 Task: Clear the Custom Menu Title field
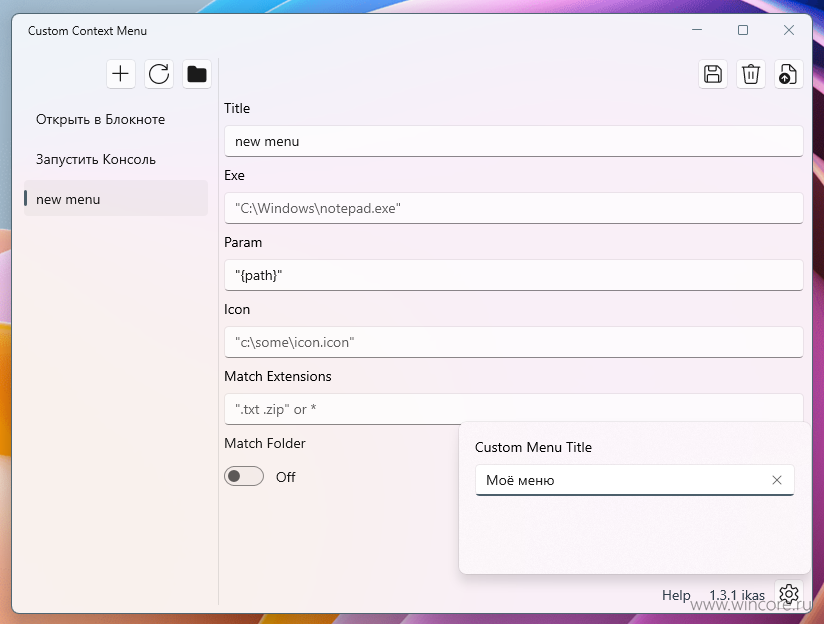(777, 480)
